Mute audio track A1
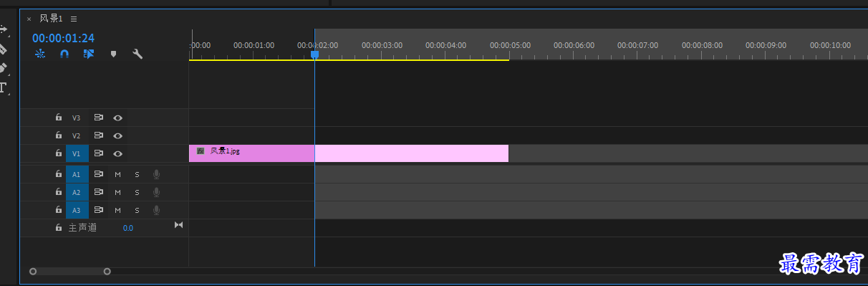 tap(117, 174)
